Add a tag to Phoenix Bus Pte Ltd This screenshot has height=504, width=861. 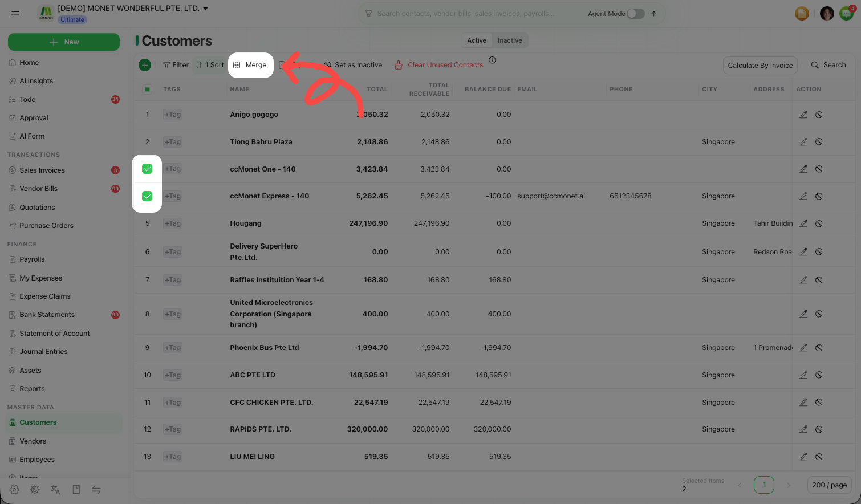[173, 348]
